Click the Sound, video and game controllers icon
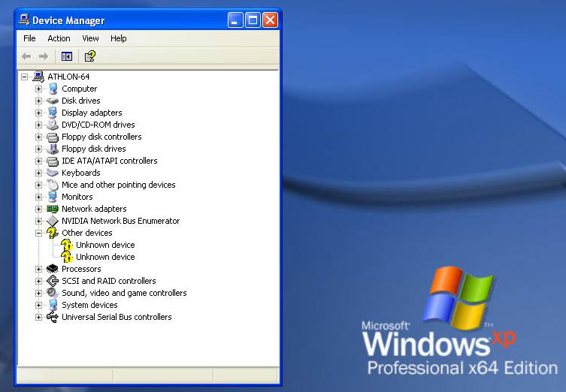 pos(53,293)
